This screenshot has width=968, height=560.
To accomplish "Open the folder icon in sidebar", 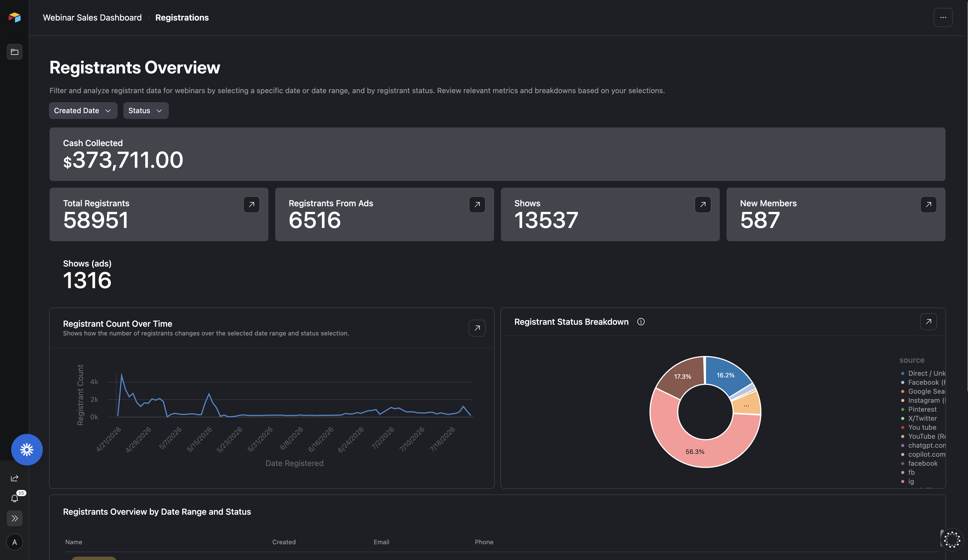I will coord(15,52).
